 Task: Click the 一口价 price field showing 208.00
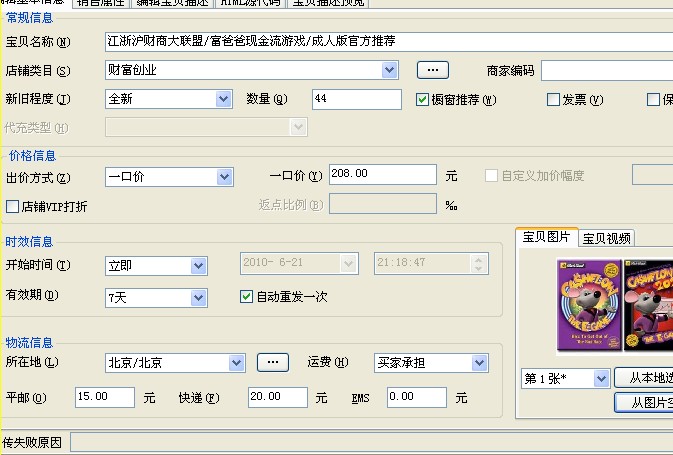click(x=382, y=175)
